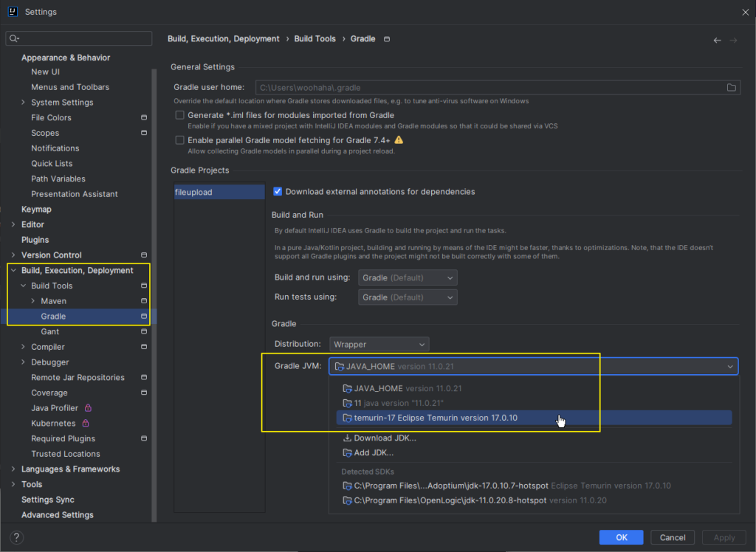The width and height of the screenshot is (756, 552).
Task: Click the project icon on the Compiler row
Action: click(x=144, y=347)
